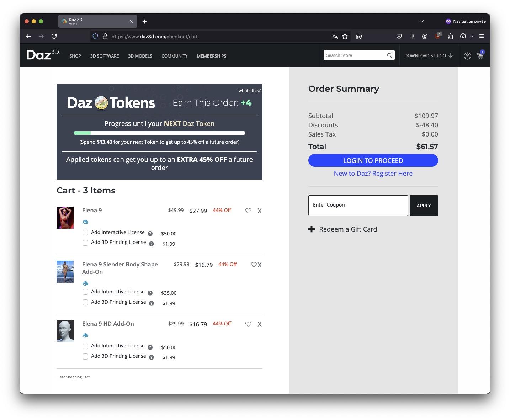
Task: Click the Daz Token progress bar
Action: (159, 133)
